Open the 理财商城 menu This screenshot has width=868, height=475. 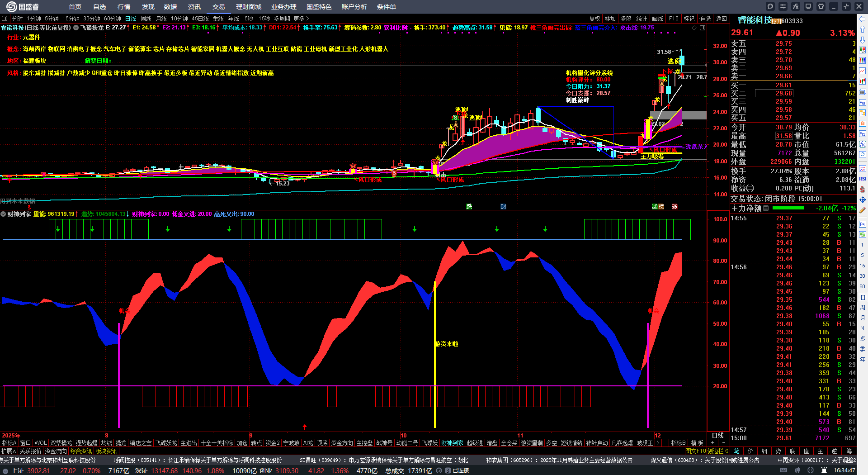pyautogui.click(x=249, y=7)
